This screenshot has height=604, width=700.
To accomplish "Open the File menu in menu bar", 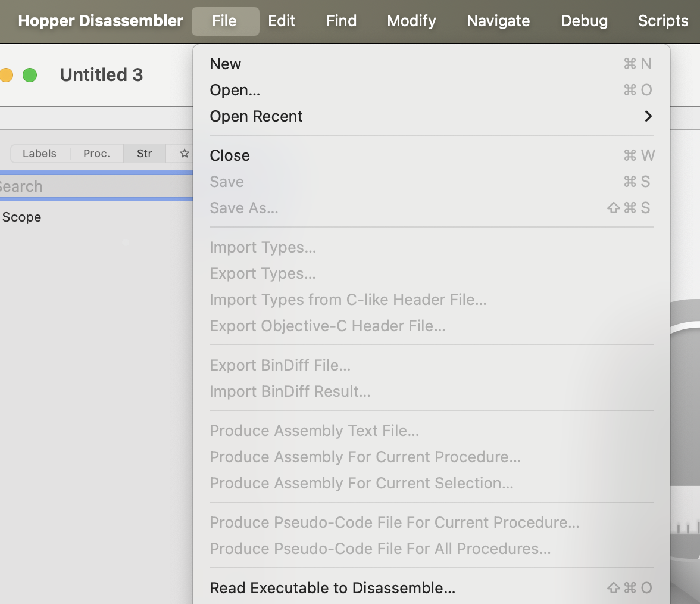I will (x=224, y=21).
